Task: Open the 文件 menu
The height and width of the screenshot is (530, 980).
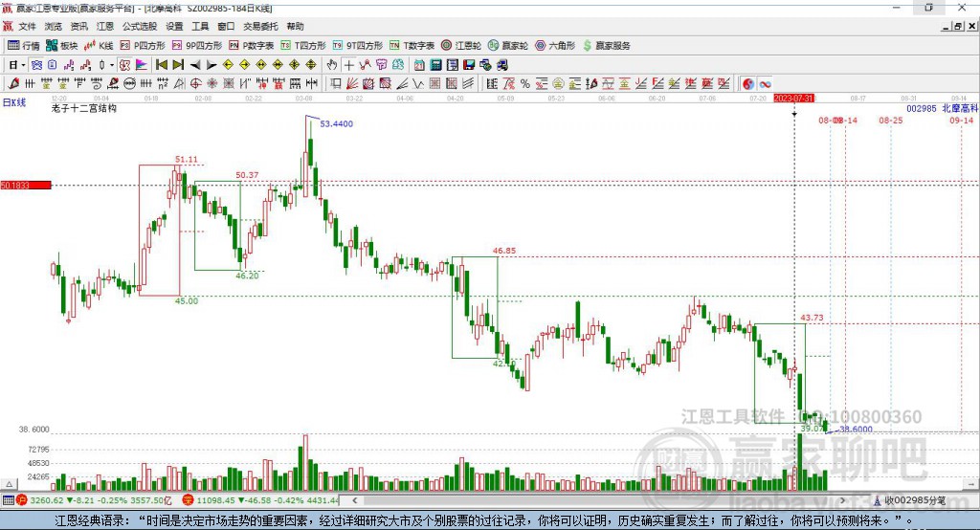Action: (x=27, y=26)
